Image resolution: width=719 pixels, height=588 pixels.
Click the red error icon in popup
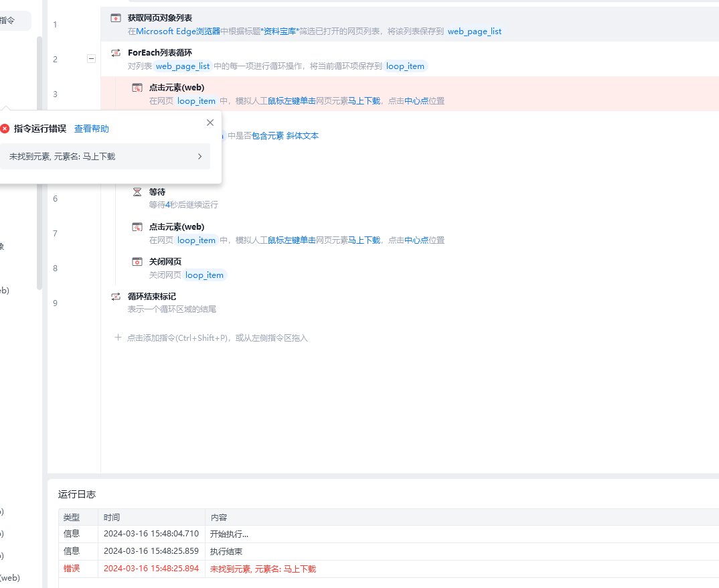click(5, 129)
